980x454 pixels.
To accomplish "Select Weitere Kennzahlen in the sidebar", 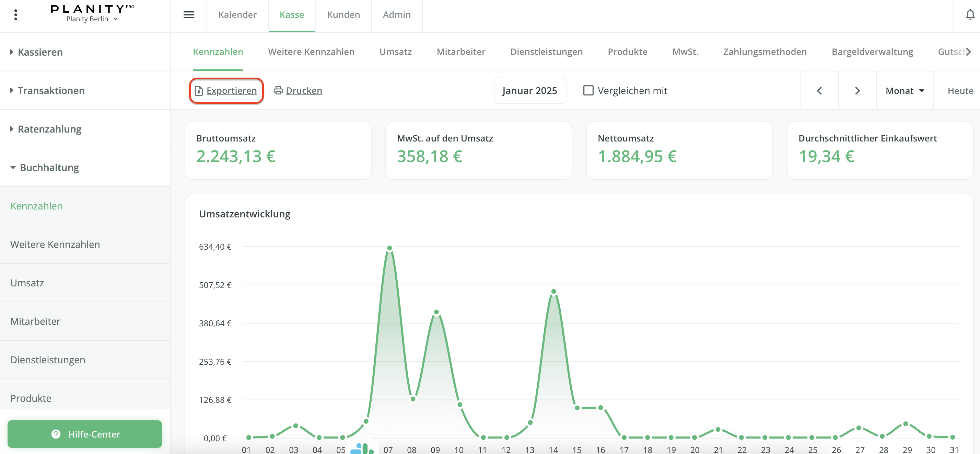I will [85, 245].
